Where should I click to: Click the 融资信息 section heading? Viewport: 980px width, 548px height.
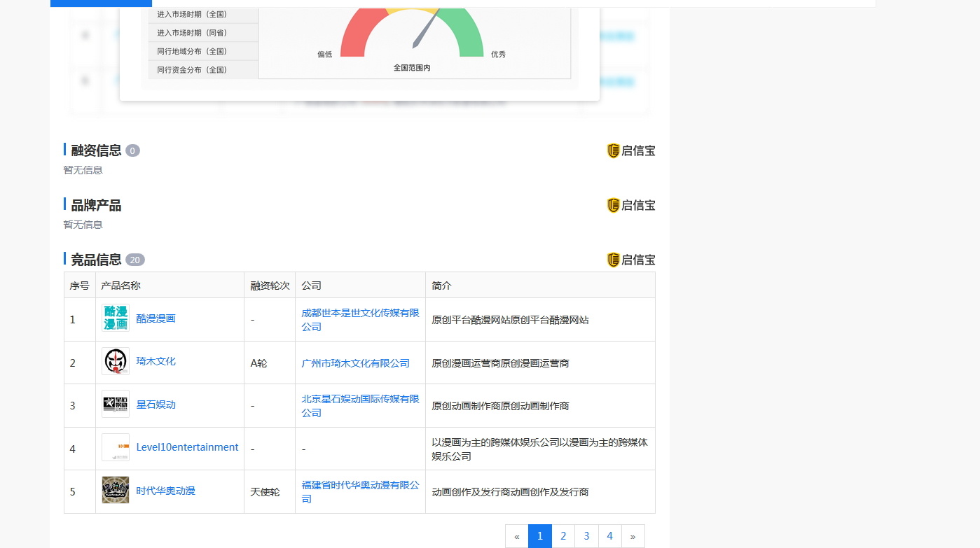(96, 150)
